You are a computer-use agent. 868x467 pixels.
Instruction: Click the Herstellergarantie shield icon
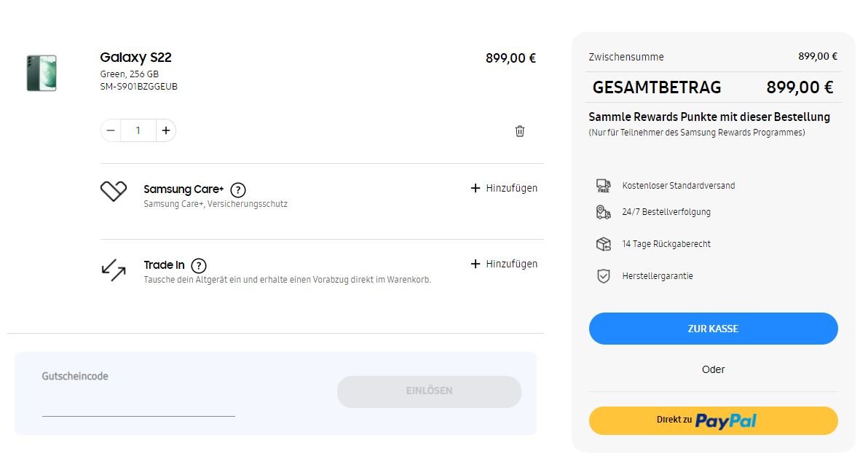[x=603, y=276]
